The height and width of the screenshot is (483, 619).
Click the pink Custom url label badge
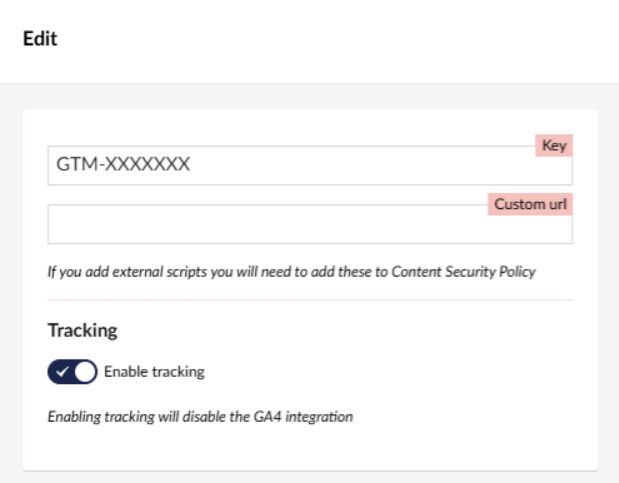coord(531,204)
